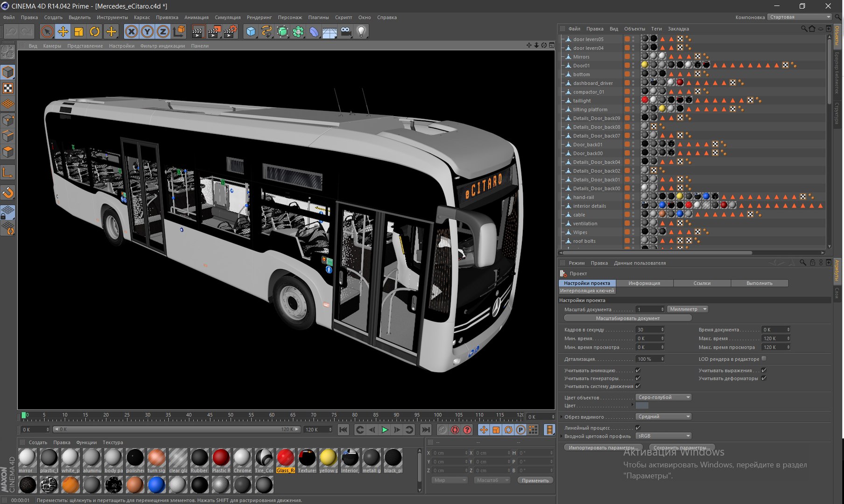Open the Масштаб size mode dropdown
This screenshot has width=844, height=504.
pyautogui.click(x=492, y=480)
